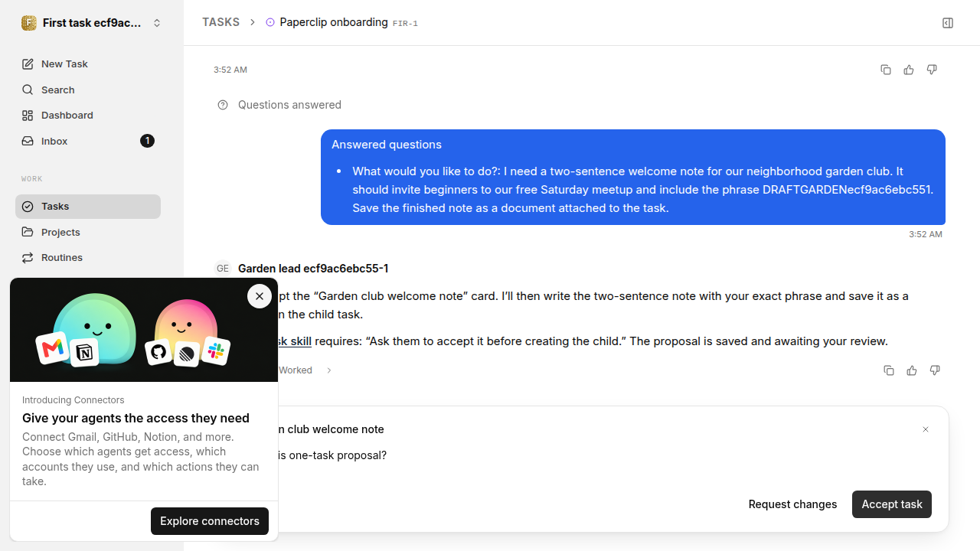
Task: Click the Questions answered help icon
Action: coord(223,105)
